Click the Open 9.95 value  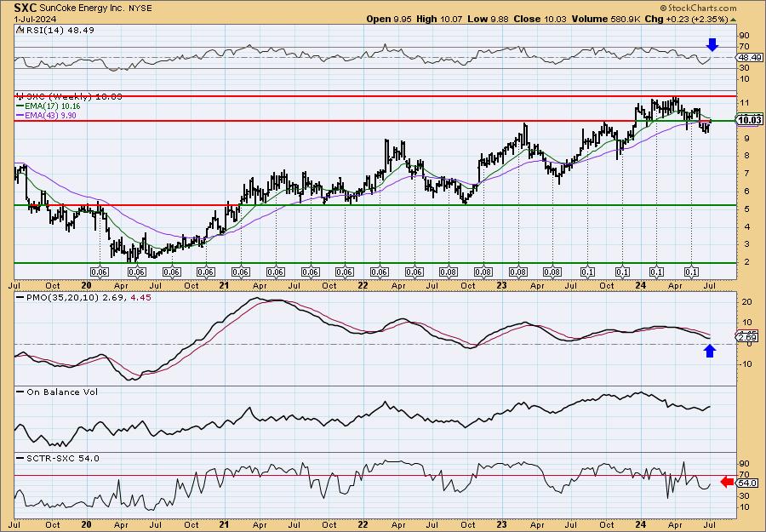[389, 19]
